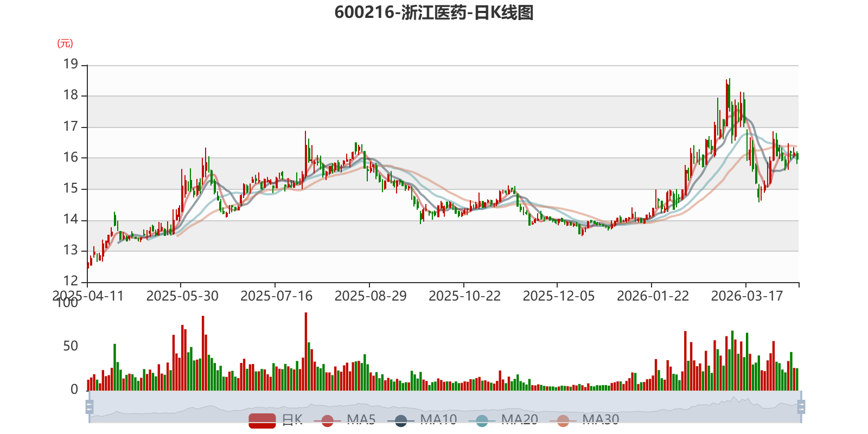Select the 12 price axis label
The image size is (868, 434).
[x=71, y=281]
